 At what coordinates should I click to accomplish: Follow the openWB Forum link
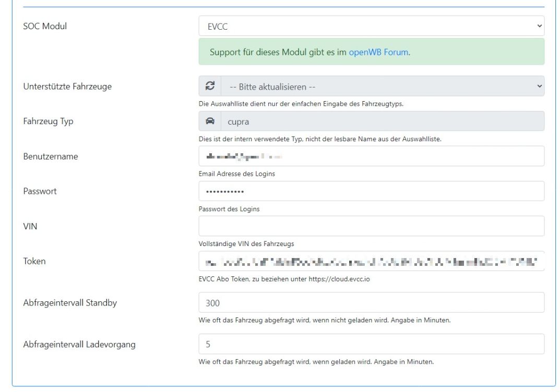378,52
